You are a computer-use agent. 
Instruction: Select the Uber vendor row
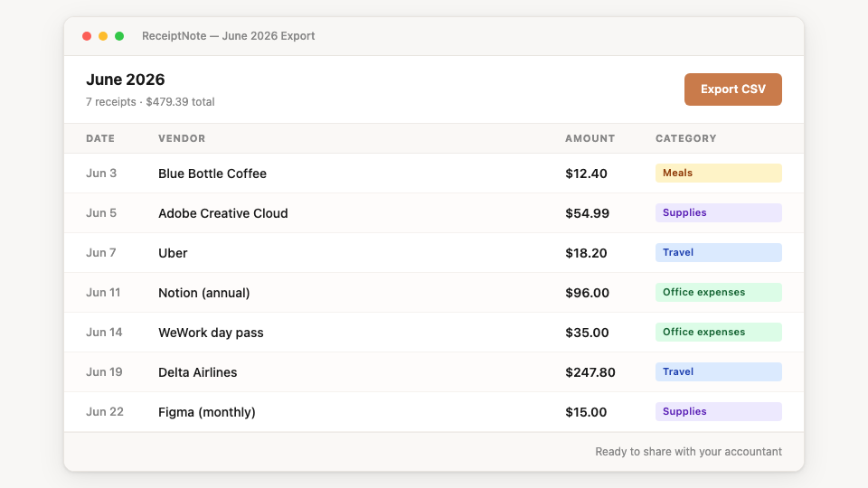pyautogui.click(x=434, y=253)
